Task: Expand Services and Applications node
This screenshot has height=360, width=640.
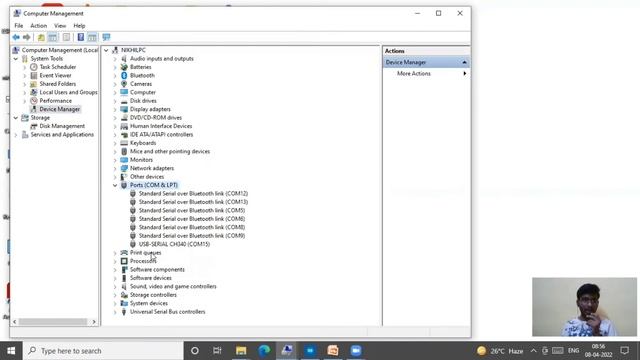Action: (16, 135)
